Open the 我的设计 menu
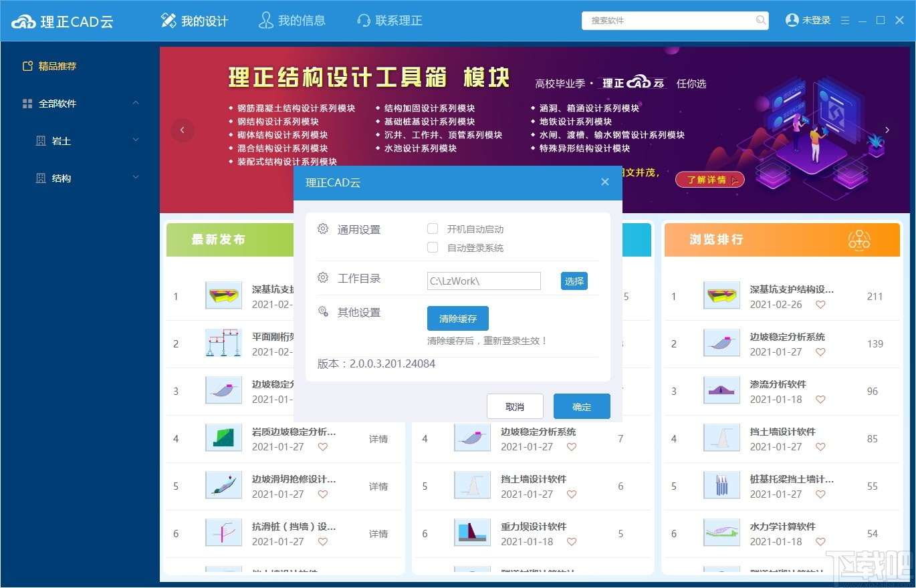The width and height of the screenshot is (916, 588). click(x=194, y=21)
